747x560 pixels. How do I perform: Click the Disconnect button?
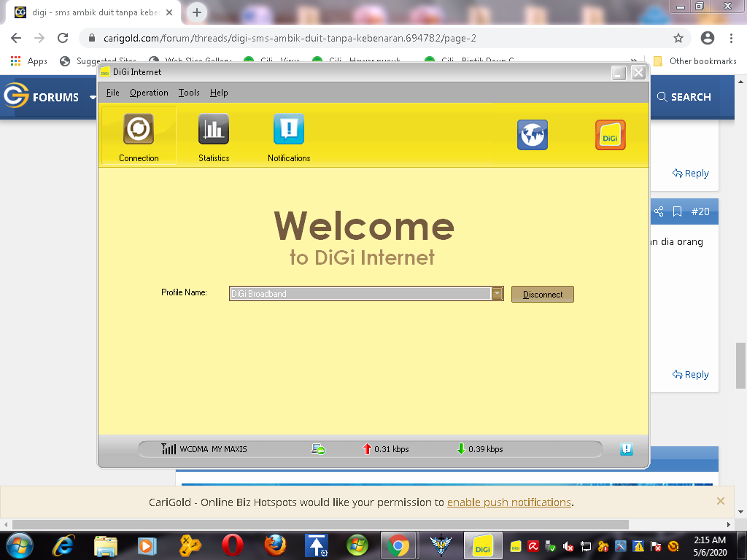(543, 295)
